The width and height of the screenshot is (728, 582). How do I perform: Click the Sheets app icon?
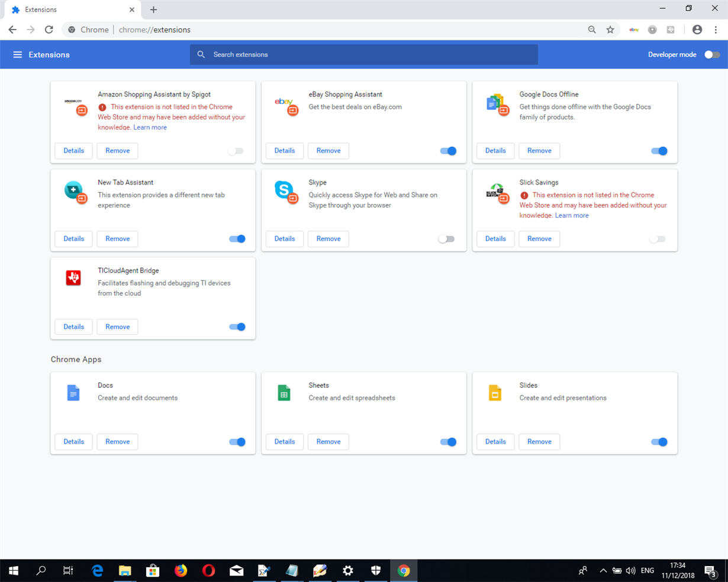[x=284, y=393]
